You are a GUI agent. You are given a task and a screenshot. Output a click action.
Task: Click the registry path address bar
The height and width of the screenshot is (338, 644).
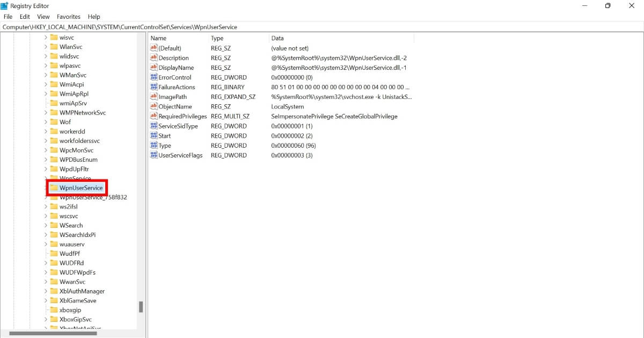(161, 26)
